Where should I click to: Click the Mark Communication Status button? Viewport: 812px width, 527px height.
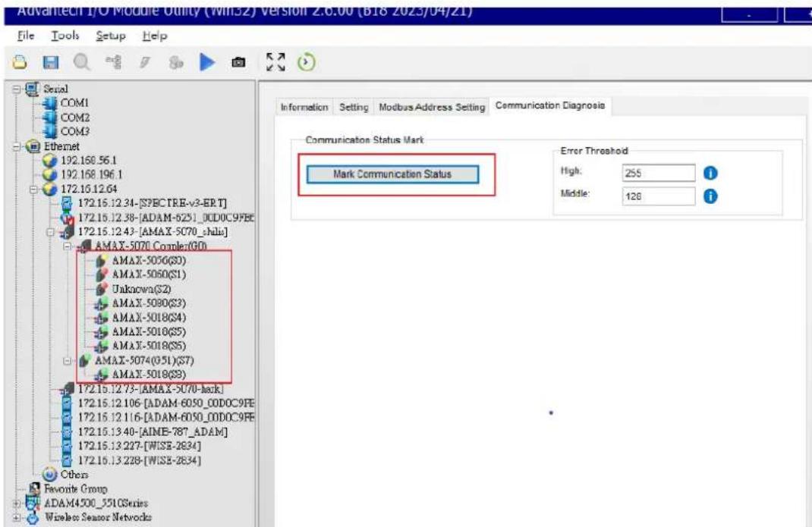pos(392,174)
